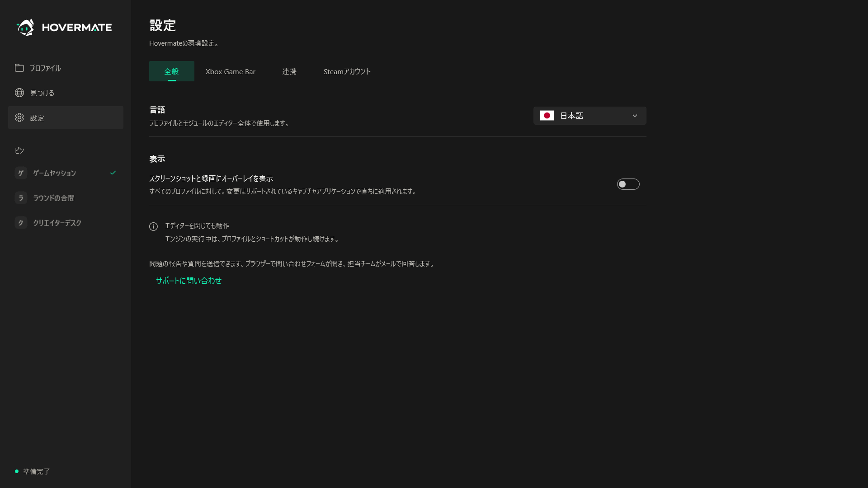This screenshot has width=868, height=488.
Task: Switch to the Xbox Game Bar tab
Action: point(231,71)
